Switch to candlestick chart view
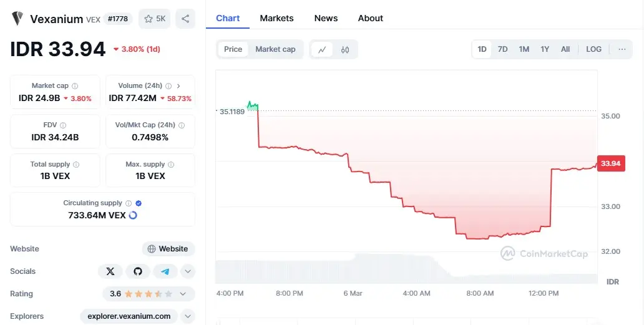644x325 pixels. pyautogui.click(x=345, y=49)
